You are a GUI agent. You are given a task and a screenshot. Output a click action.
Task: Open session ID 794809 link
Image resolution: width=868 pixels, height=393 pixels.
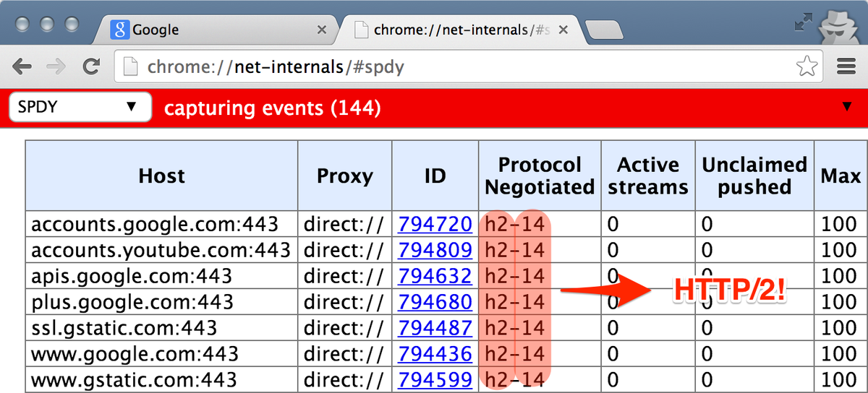click(x=435, y=250)
